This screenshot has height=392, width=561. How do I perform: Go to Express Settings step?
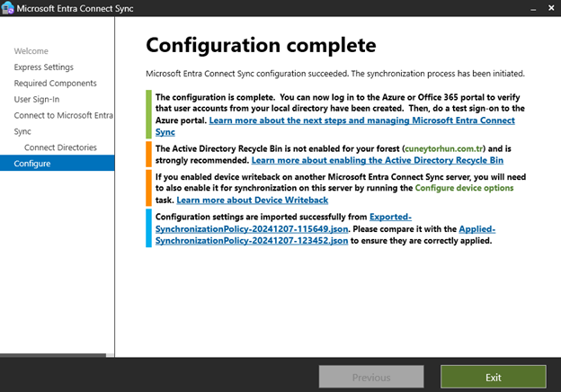click(x=44, y=67)
